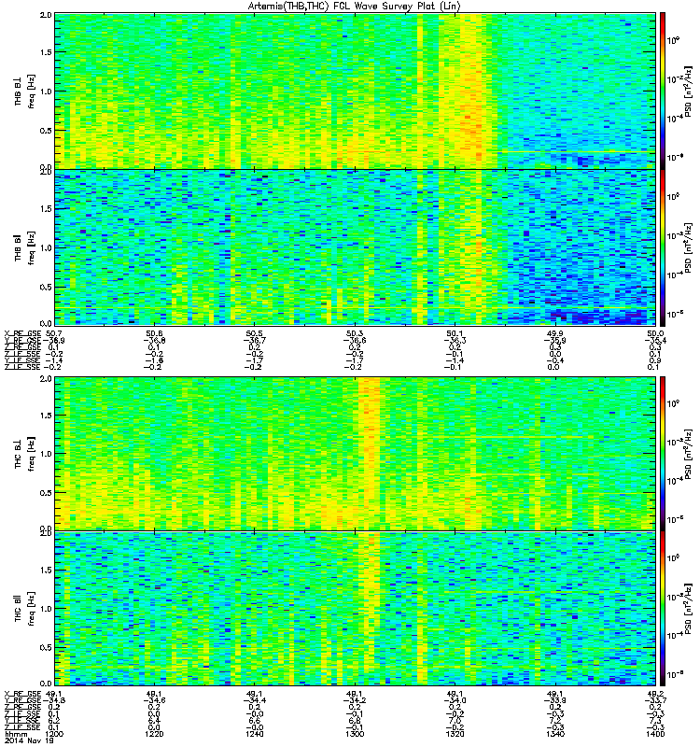The height and width of the screenshot is (747, 700).
Task: Click the '0.5' frequency tick of THC B⊥ panel
Action: point(46,493)
